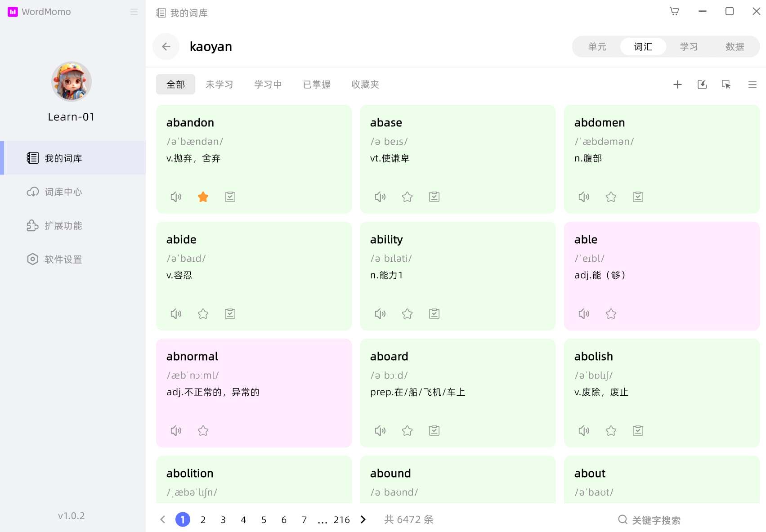
Task: Play pronunciation for abnormal
Action: click(x=176, y=431)
